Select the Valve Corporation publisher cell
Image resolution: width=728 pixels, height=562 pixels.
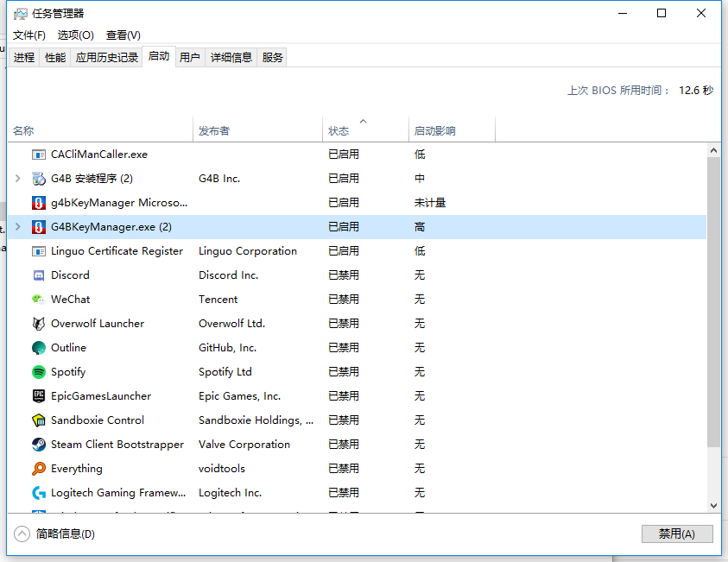click(x=244, y=444)
